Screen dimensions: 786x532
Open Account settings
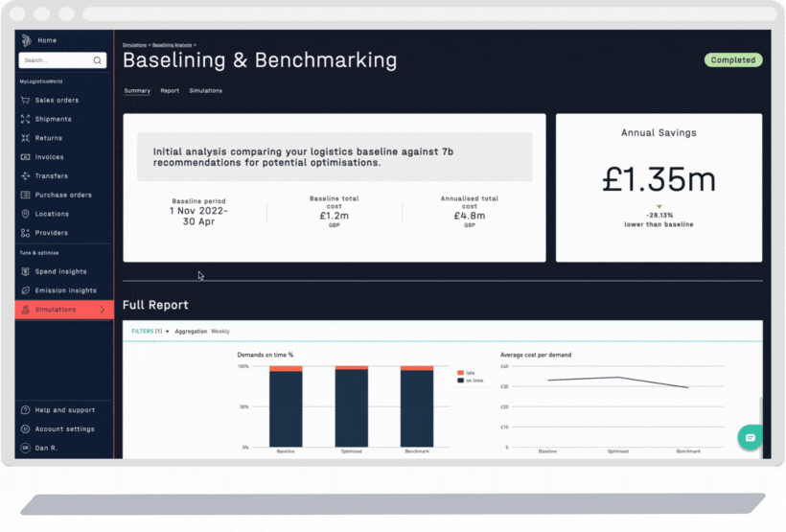64,429
